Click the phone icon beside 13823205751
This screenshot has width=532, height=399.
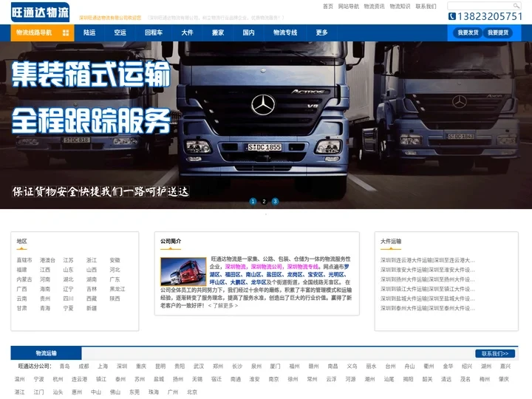[452, 16]
